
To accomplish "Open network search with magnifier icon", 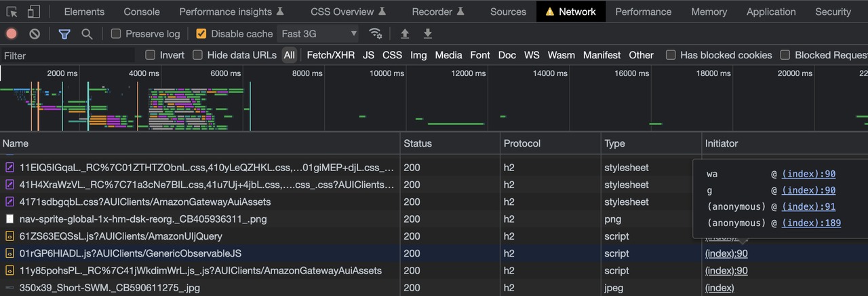I will [87, 33].
